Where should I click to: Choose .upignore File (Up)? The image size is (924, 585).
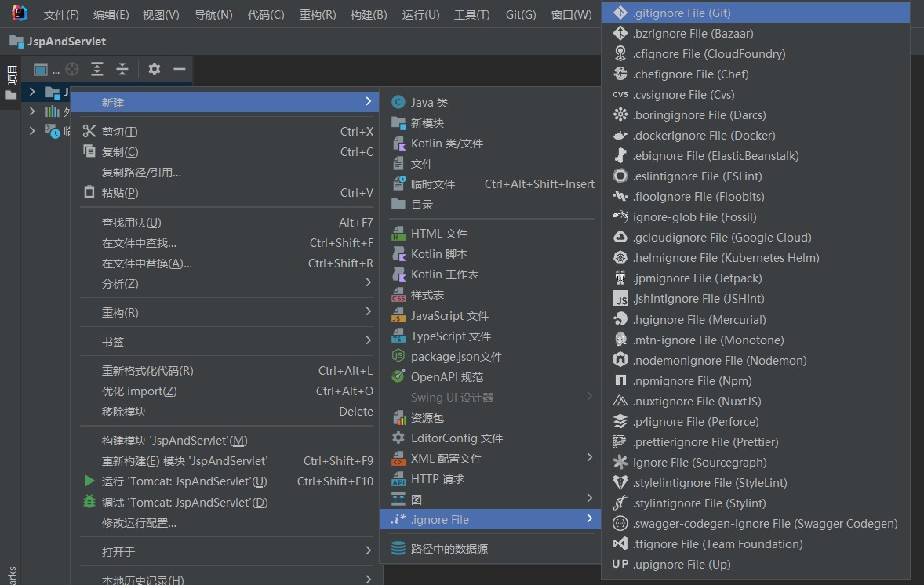point(755,564)
